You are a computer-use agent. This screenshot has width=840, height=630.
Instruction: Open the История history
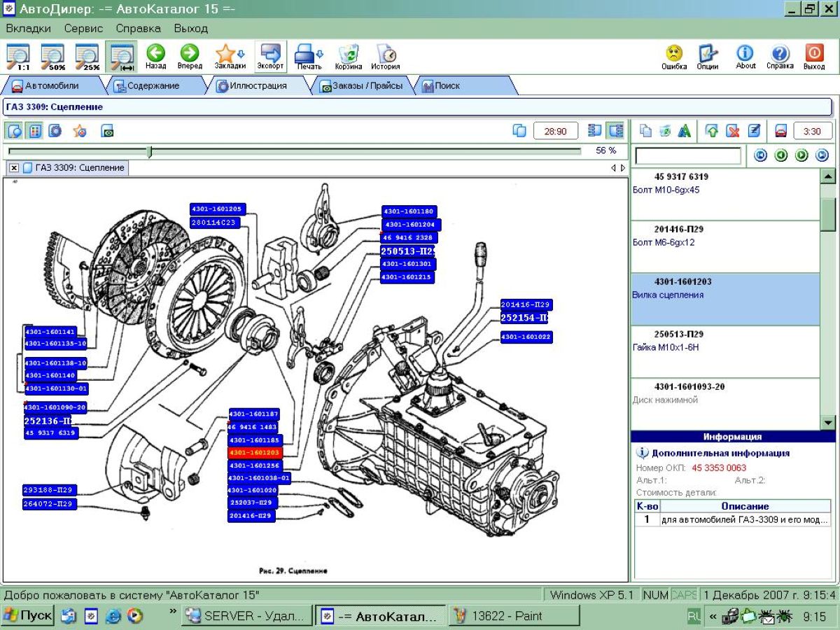coord(386,57)
